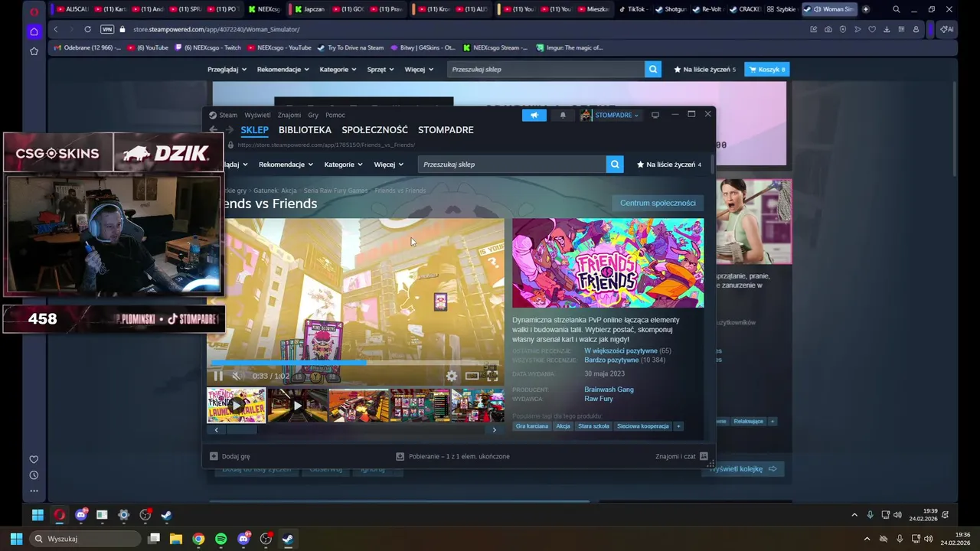The width and height of the screenshot is (980, 551).
Task: Select the Launch Trailer thumbnail
Action: pos(237,406)
